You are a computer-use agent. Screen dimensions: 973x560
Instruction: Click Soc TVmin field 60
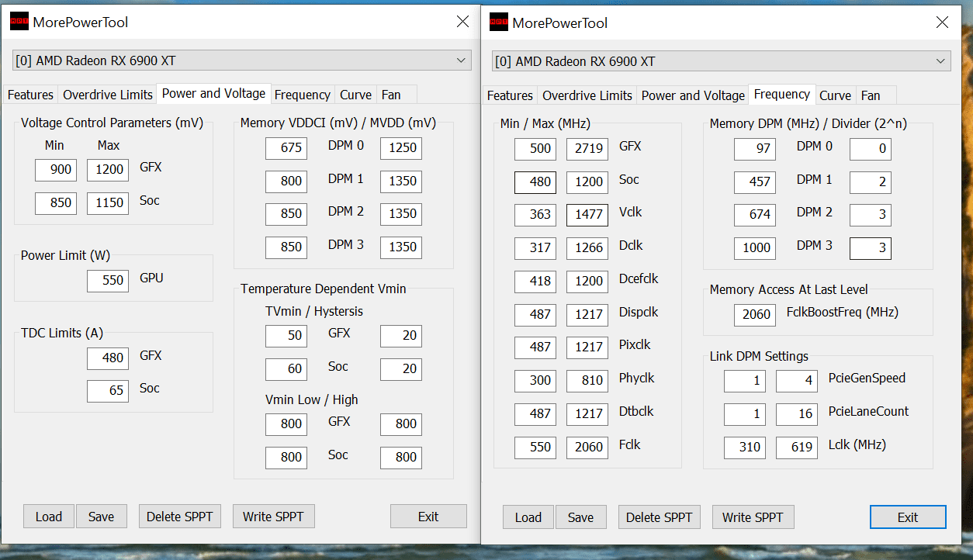(286, 369)
